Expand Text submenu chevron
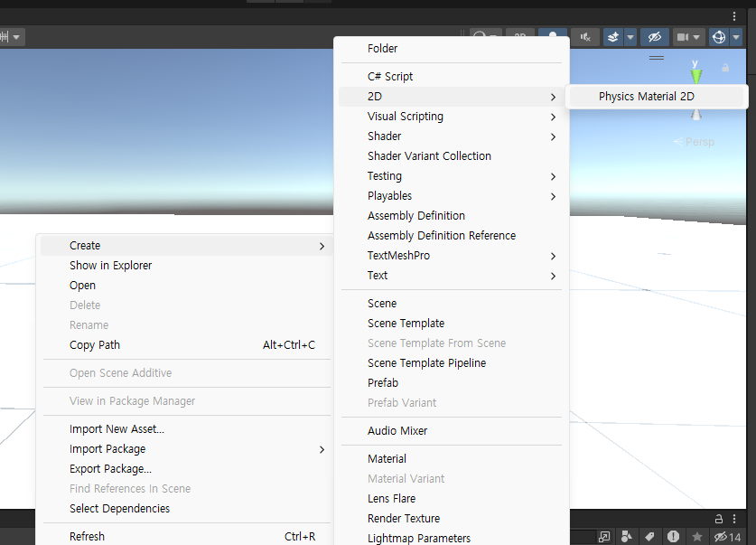This screenshot has width=756, height=545. coord(553,277)
